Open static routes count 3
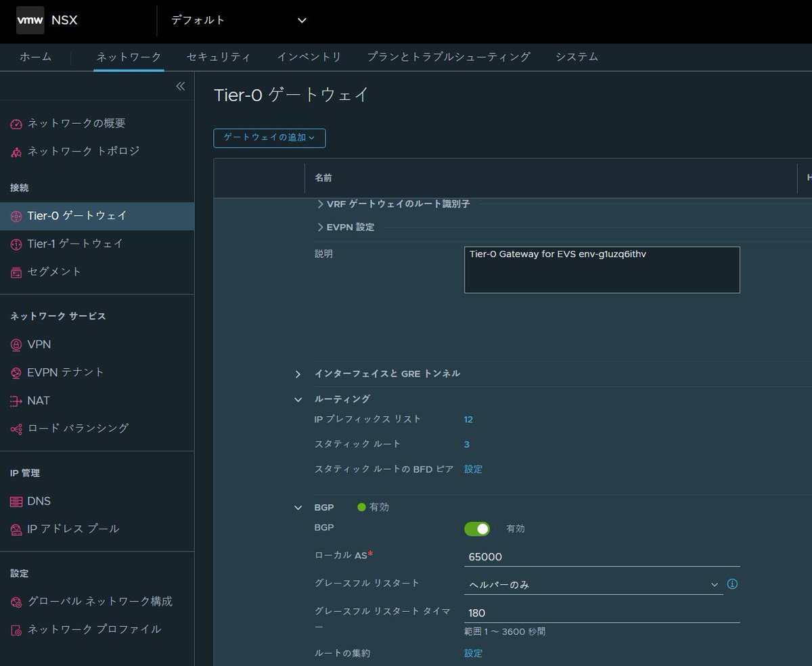 tap(467, 445)
